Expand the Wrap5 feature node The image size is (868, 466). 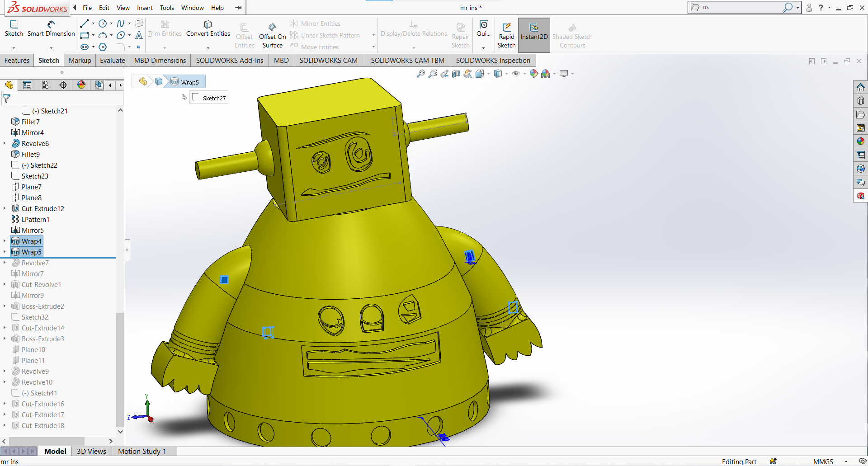click(x=5, y=252)
